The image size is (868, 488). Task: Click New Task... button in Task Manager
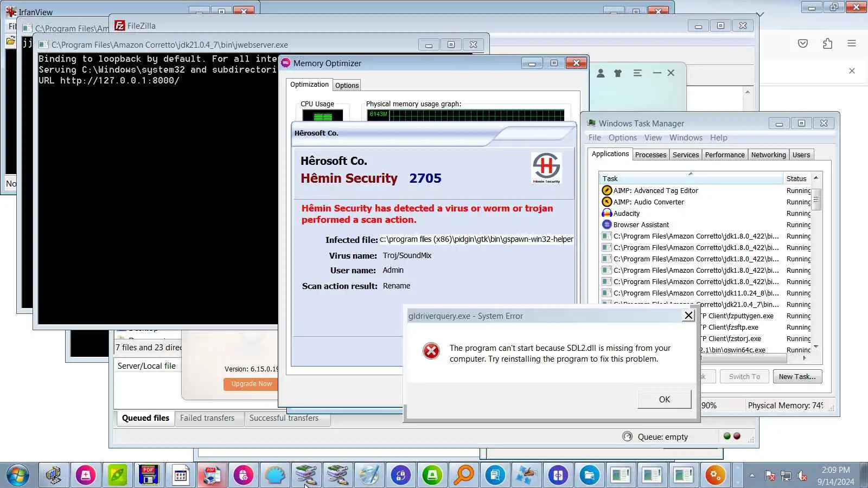[797, 376]
